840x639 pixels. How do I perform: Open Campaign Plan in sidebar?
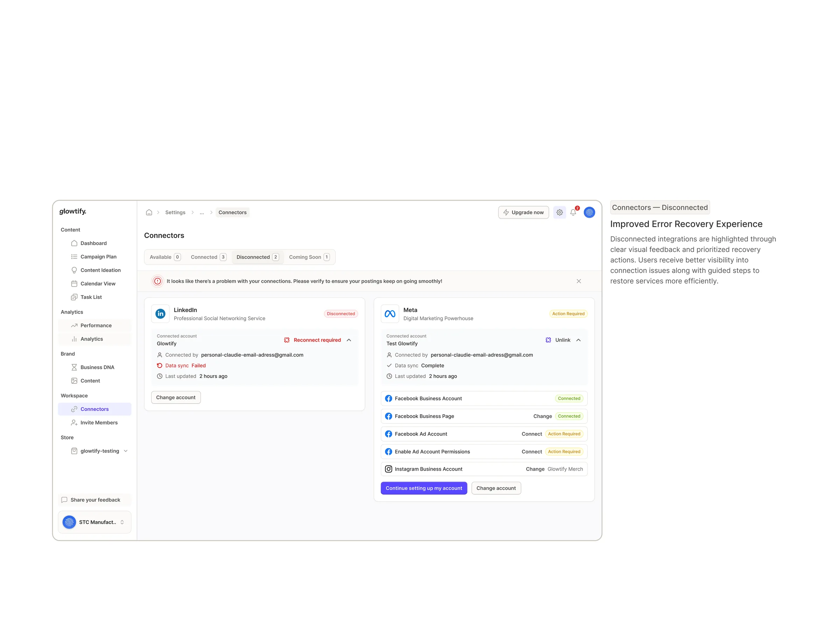pyautogui.click(x=94, y=257)
